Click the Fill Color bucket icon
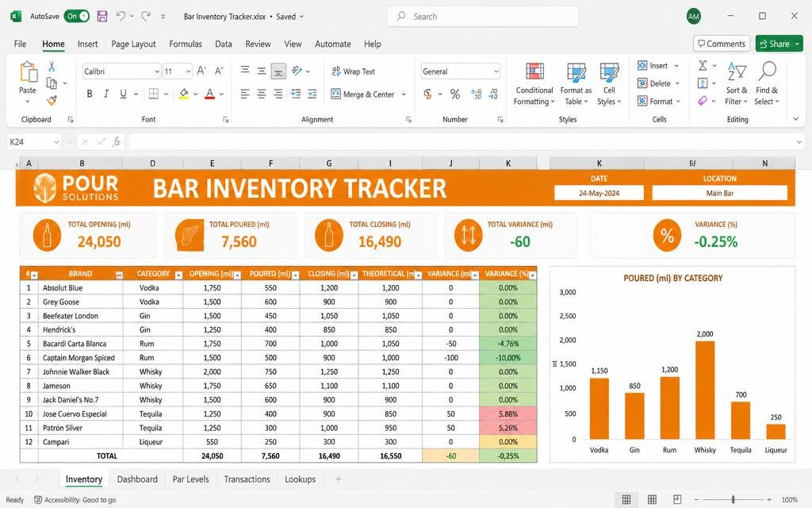 click(183, 94)
